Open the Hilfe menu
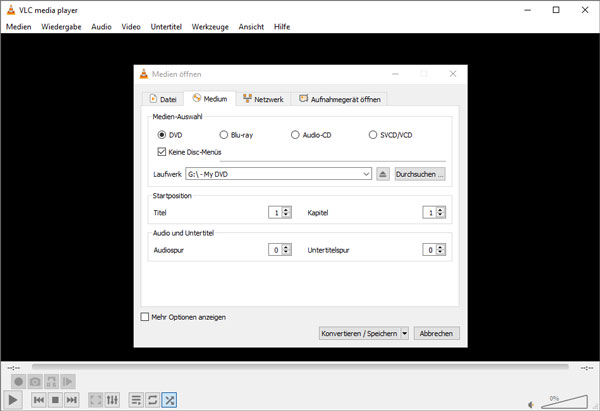Image resolution: width=600 pixels, height=411 pixels. click(x=282, y=27)
